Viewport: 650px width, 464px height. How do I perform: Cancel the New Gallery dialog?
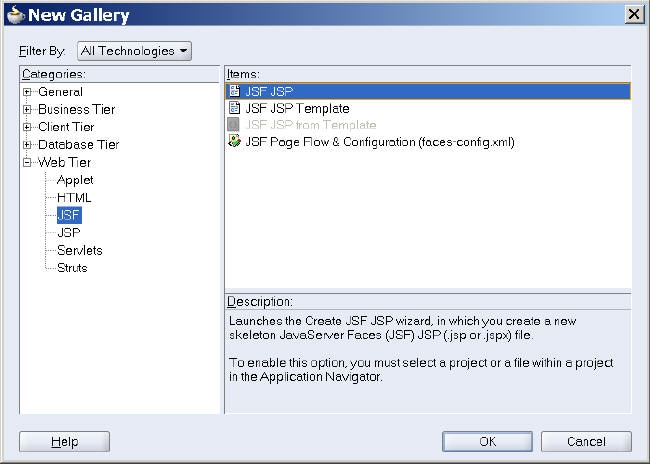click(x=586, y=441)
